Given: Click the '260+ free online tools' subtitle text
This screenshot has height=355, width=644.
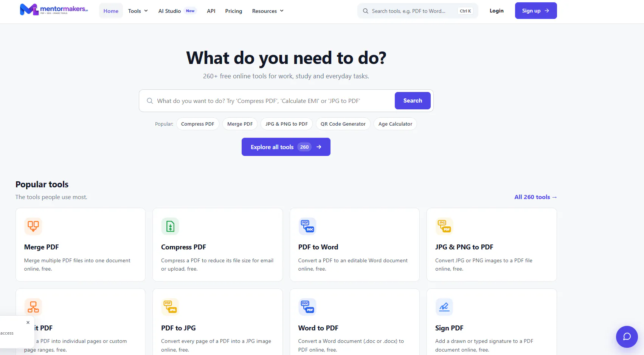Looking at the screenshot, I should (286, 76).
